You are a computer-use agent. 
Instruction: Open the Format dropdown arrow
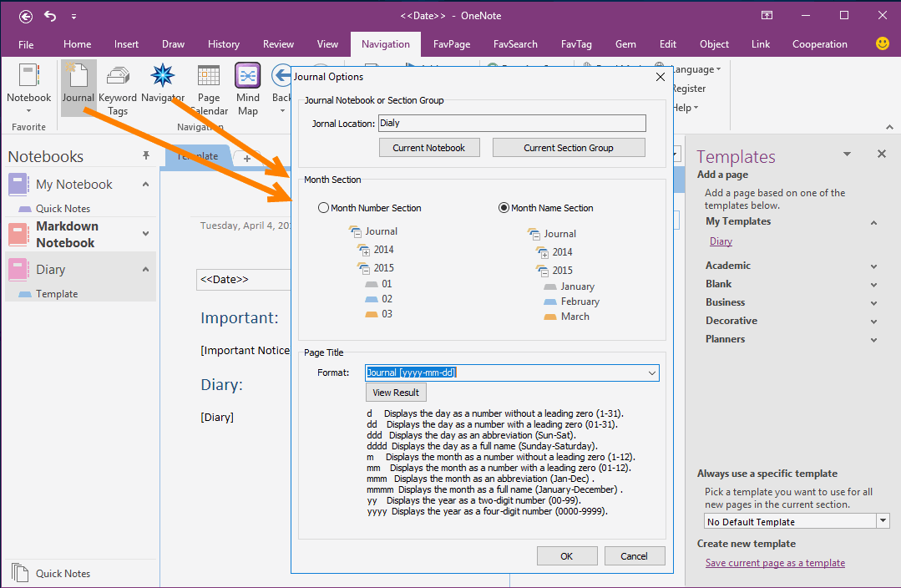point(651,373)
